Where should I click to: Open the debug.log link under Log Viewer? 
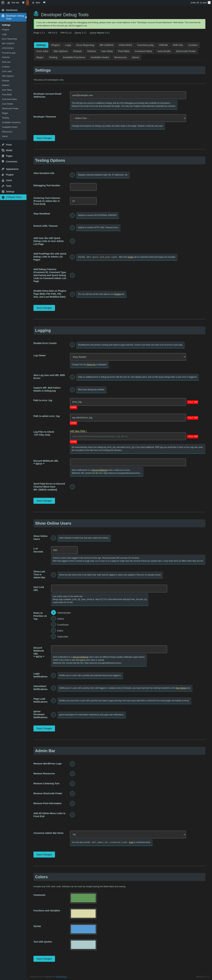click(91, 364)
